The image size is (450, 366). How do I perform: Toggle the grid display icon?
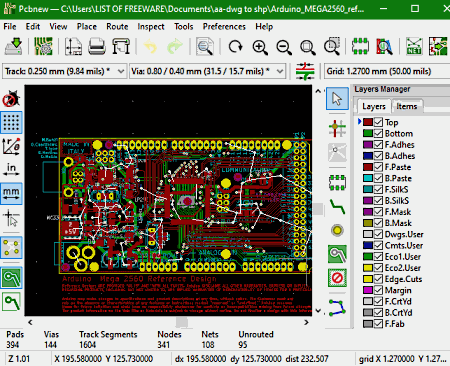(x=11, y=122)
